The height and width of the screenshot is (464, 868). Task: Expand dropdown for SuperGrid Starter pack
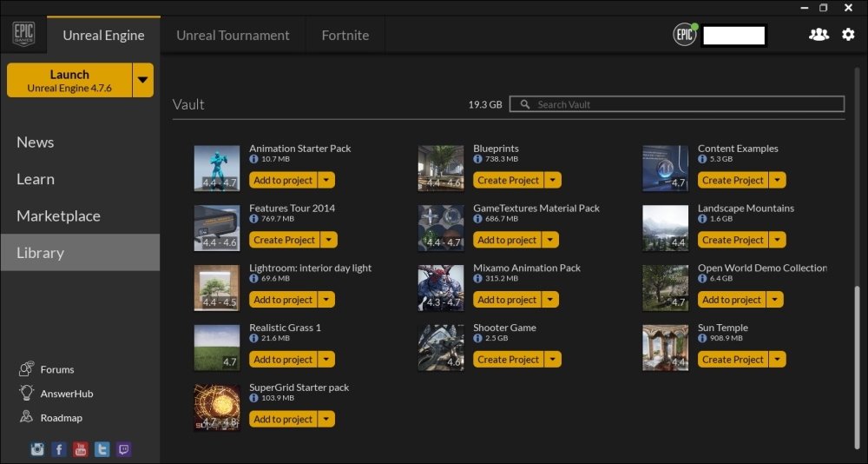pyautogui.click(x=326, y=419)
